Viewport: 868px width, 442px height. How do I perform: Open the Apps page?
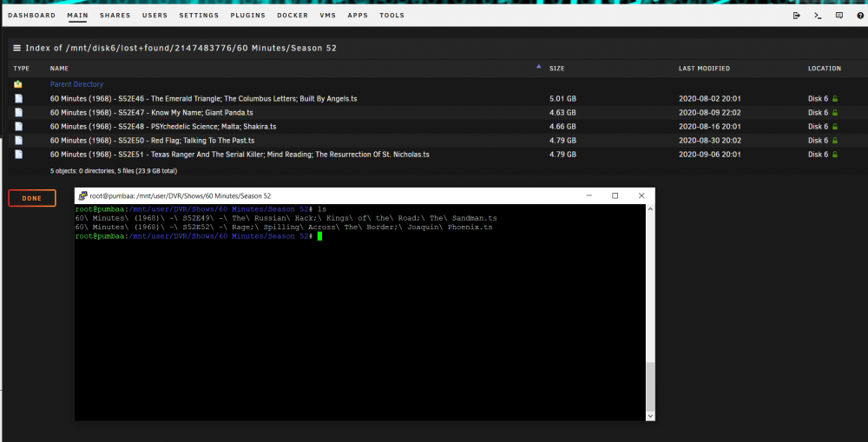pyautogui.click(x=358, y=16)
